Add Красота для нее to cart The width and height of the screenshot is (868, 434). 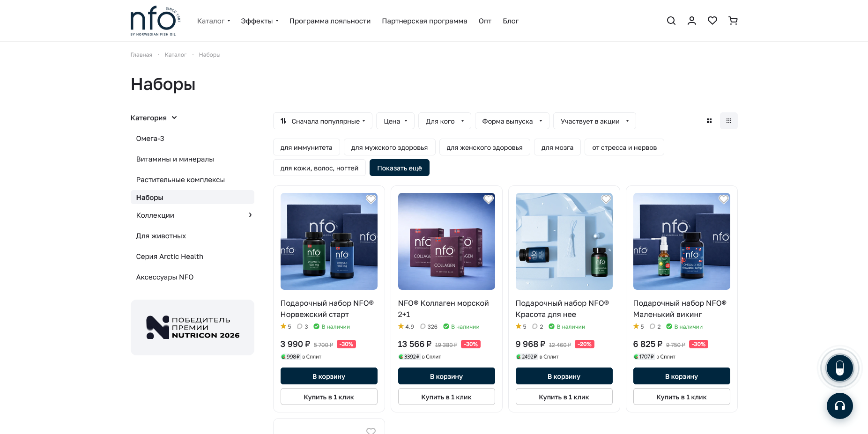(564, 376)
